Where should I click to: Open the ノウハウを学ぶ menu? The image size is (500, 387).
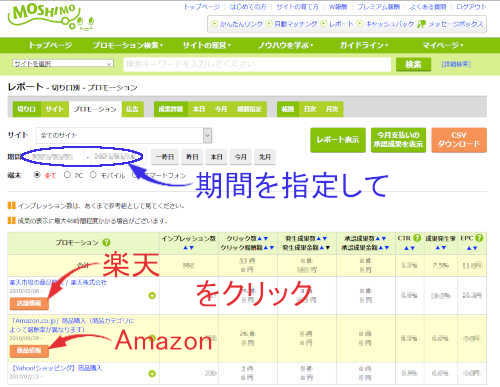coord(285,45)
